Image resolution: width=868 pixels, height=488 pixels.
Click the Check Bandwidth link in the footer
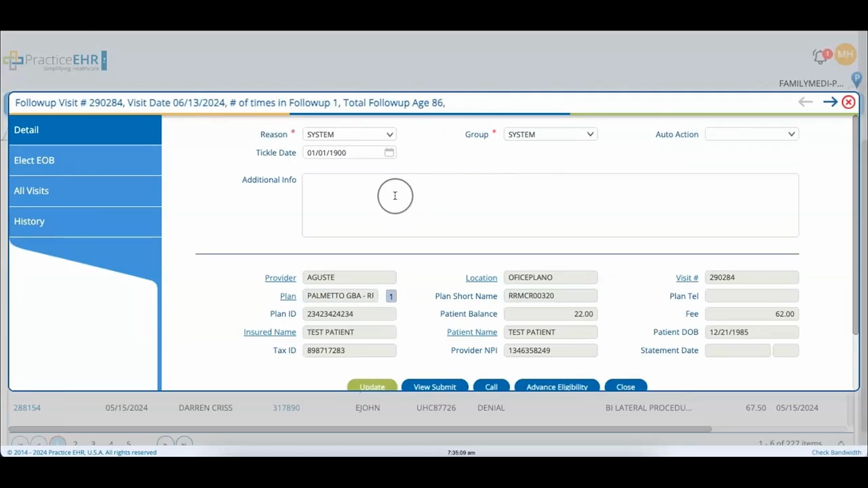tap(836, 452)
